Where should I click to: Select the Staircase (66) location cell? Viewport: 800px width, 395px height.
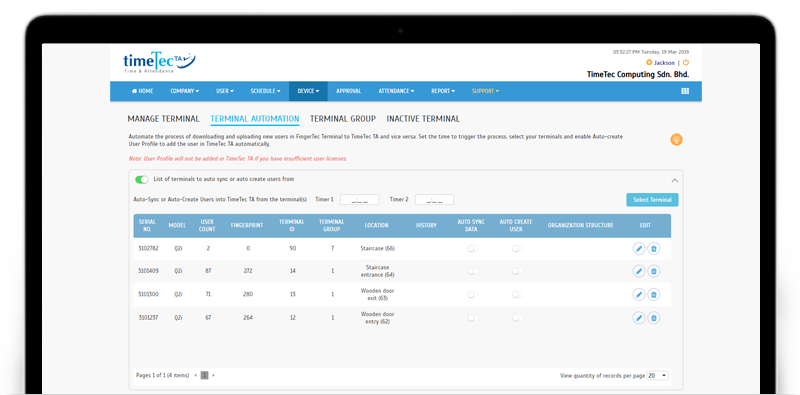click(377, 249)
